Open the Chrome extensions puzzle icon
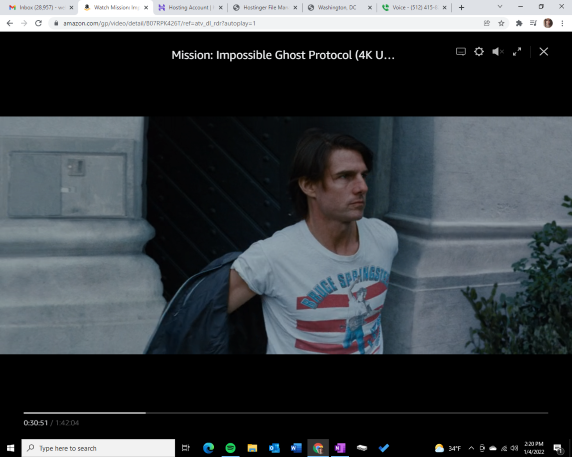Image resolution: width=572 pixels, height=457 pixels. [x=519, y=23]
